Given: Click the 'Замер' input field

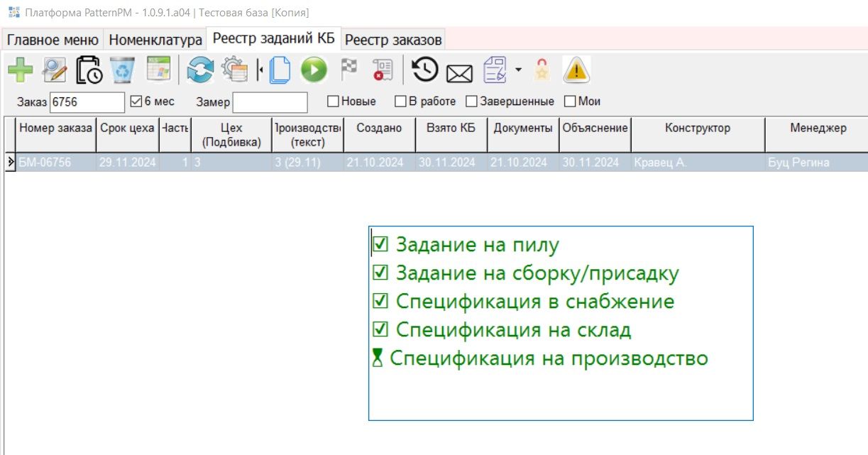Looking at the screenshot, I should tap(270, 102).
